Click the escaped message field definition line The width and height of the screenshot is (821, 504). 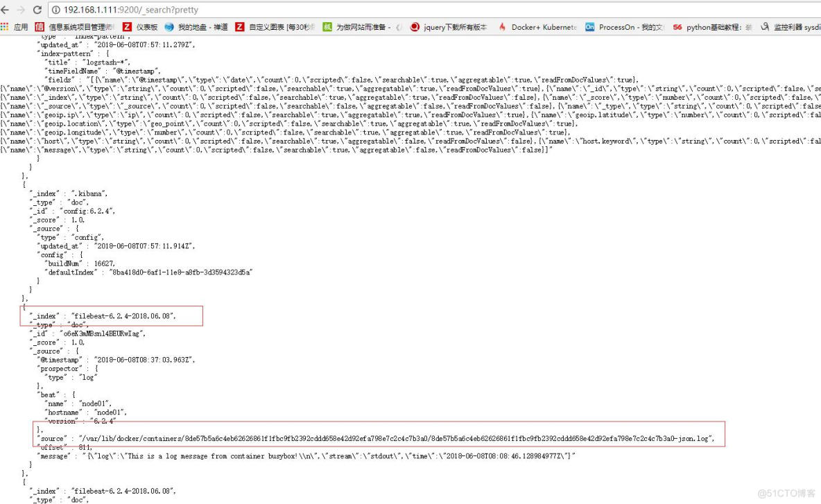[277, 150]
